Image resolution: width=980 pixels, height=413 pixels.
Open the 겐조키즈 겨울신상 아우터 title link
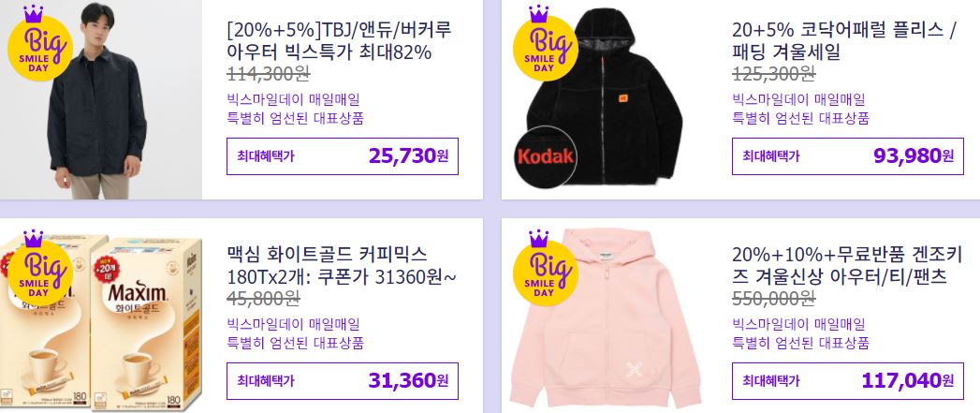click(847, 265)
